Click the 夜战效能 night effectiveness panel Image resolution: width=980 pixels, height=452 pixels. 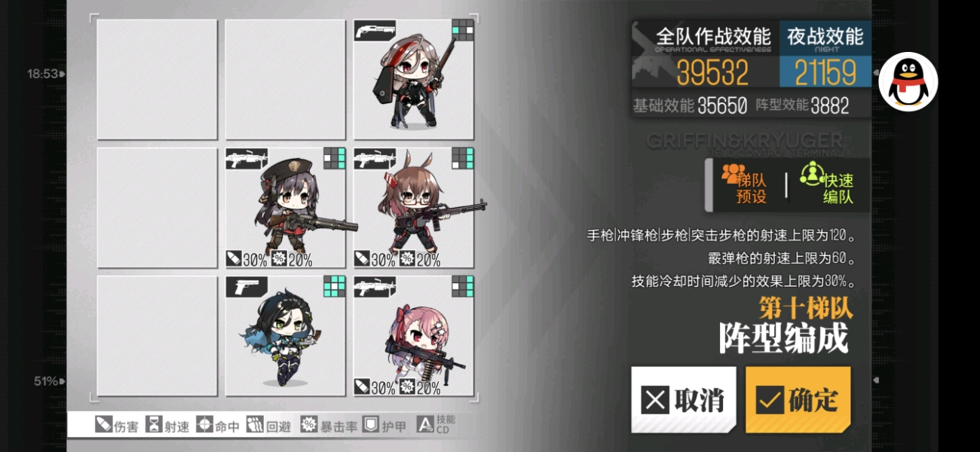825,56
